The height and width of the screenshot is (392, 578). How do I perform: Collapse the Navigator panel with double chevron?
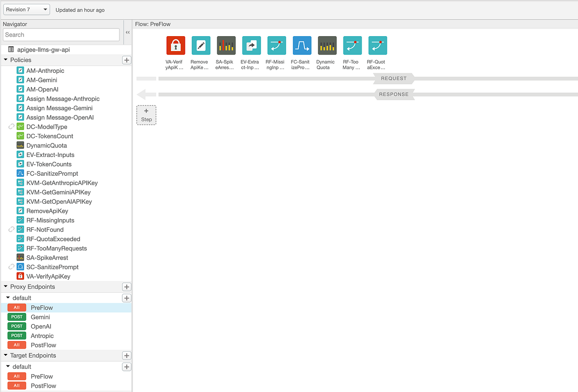tap(128, 33)
